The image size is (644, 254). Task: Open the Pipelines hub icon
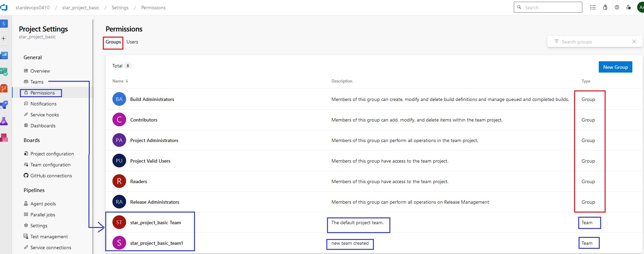tap(4, 105)
